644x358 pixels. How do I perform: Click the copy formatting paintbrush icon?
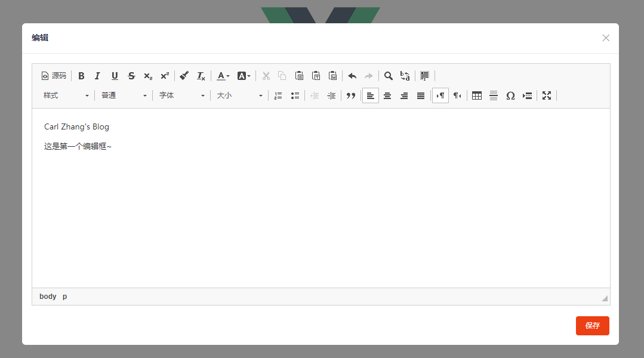pos(184,76)
